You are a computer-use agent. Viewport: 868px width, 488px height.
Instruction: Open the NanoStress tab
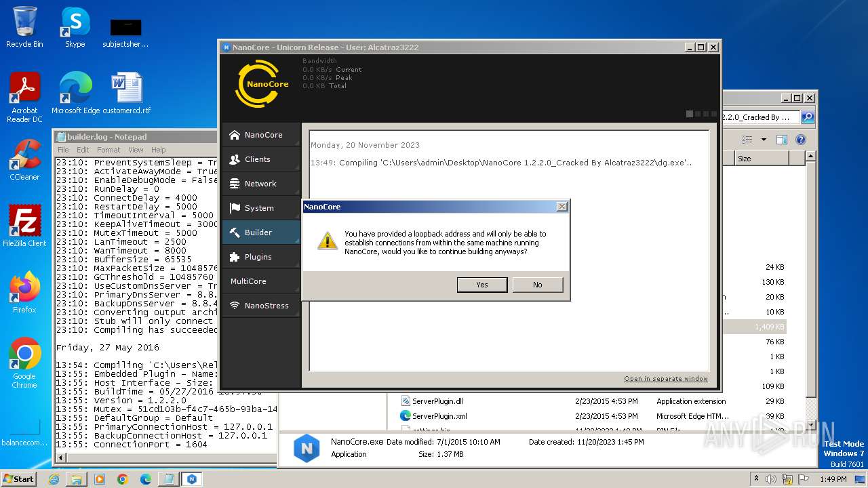(x=261, y=306)
